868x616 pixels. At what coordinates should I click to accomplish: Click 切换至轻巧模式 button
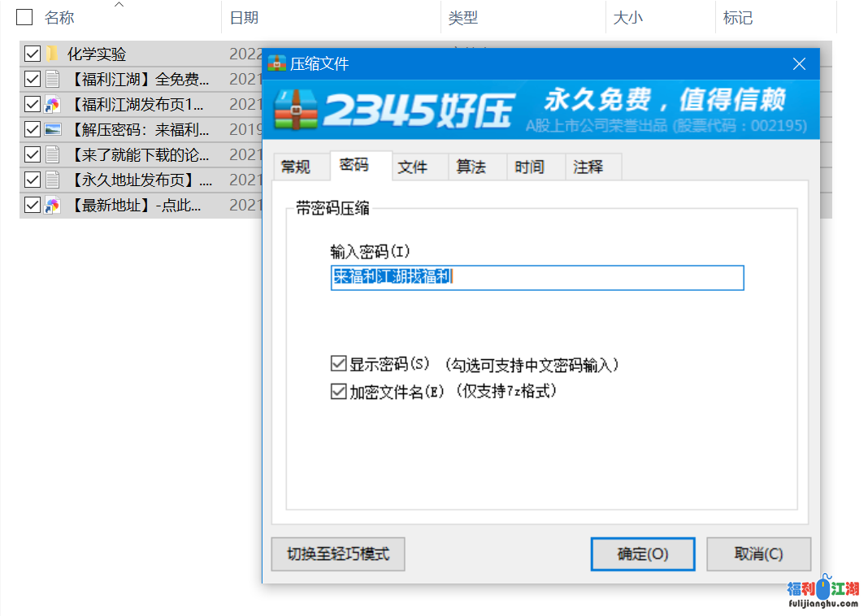click(337, 554)
